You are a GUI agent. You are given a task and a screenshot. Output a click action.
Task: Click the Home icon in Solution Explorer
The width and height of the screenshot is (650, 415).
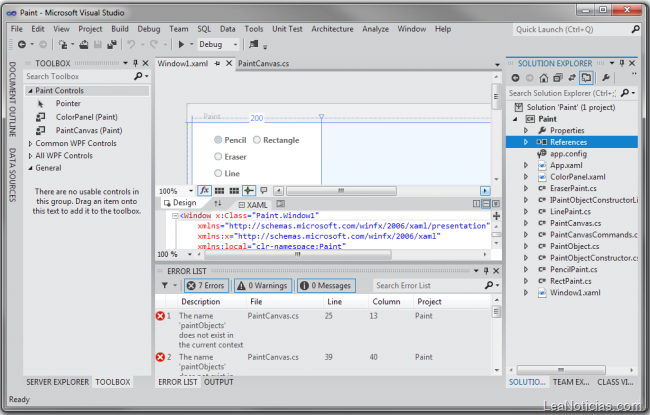click(543, 78)
